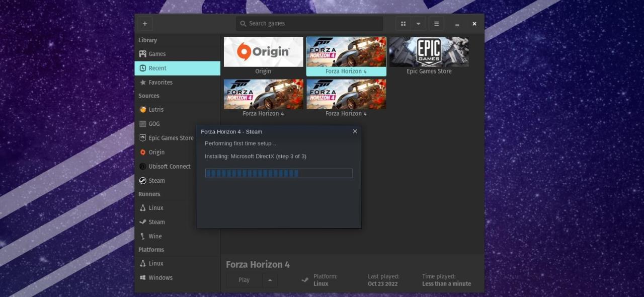Close the Lutris window
This screenshot has width=644, height=297.
pos(474,24)
